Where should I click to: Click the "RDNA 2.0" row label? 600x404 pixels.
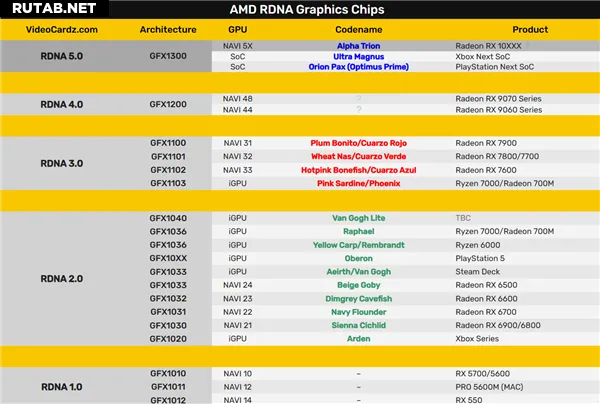tap(62, 279)
